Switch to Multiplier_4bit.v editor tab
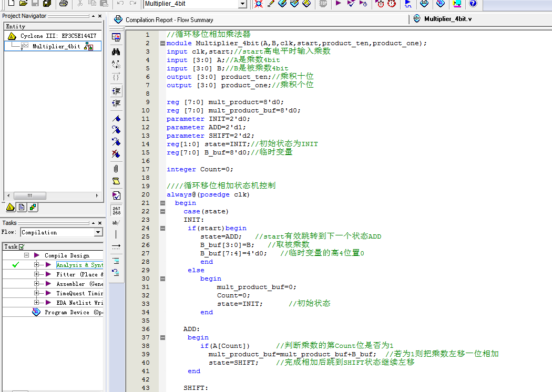The height and width of the screenshot is (392, 552). (447, 19)
